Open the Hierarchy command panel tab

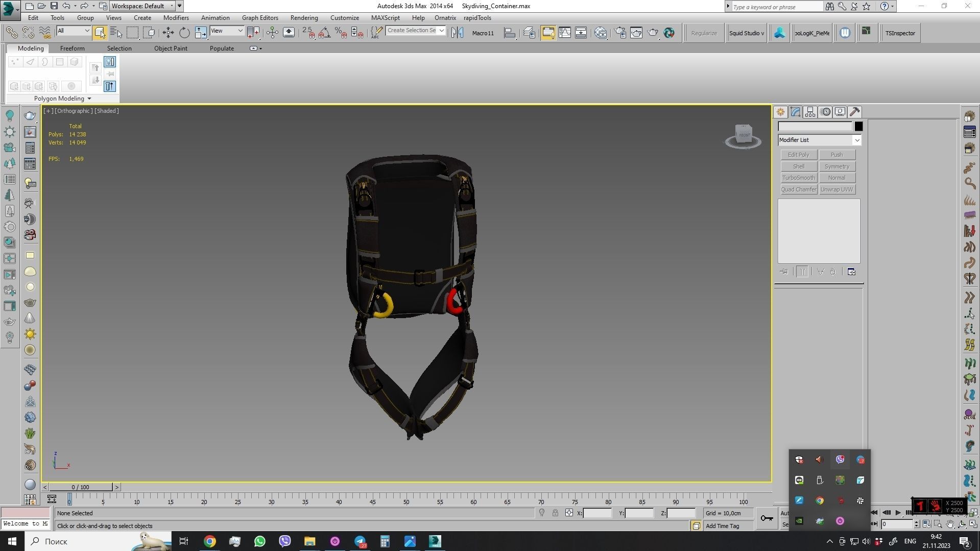(x=810, y=112)
